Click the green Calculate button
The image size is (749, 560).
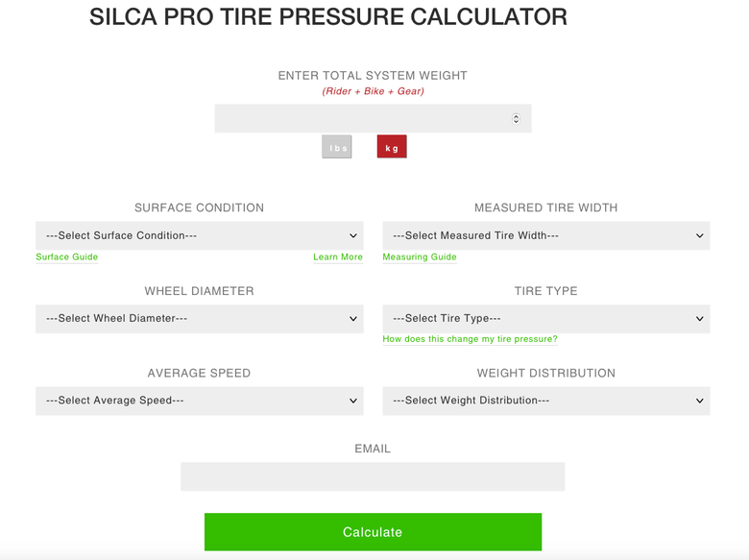click(x=374, y=532)
